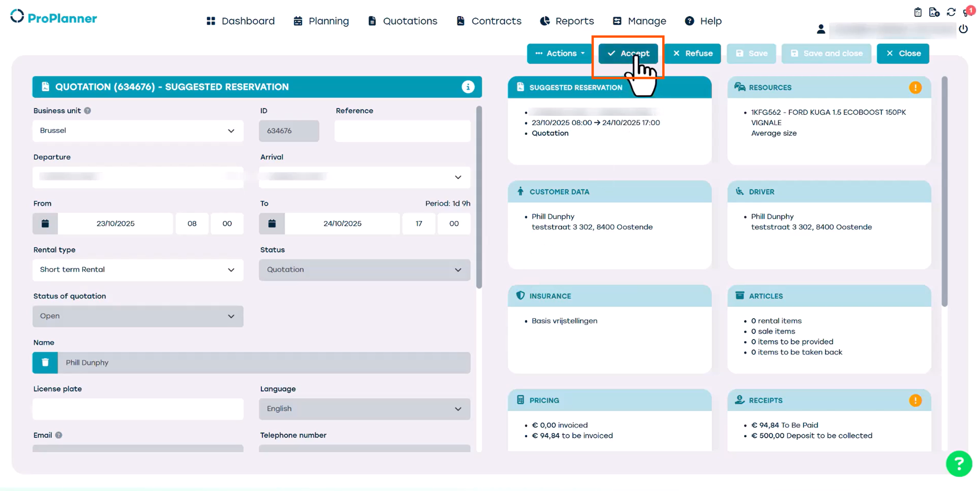Click Resources panel orange warning icon
Screen dimensions: 980x491
point(915,87)
